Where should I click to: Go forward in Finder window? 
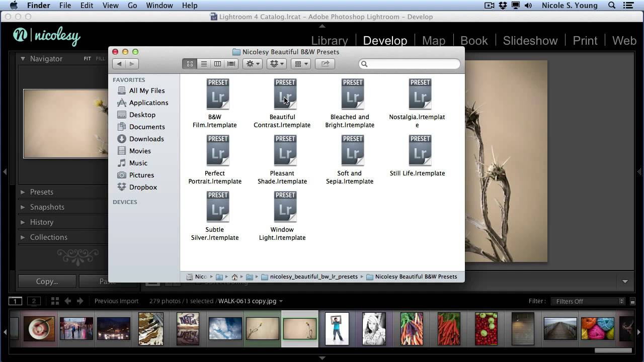[x=132, y=64]
